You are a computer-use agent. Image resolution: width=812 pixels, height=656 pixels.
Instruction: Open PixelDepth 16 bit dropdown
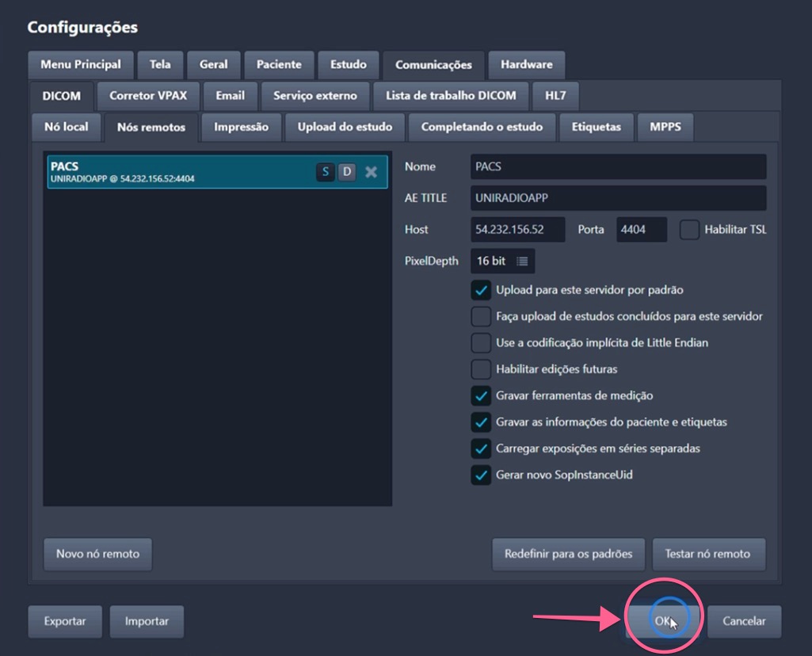[502, 261]
